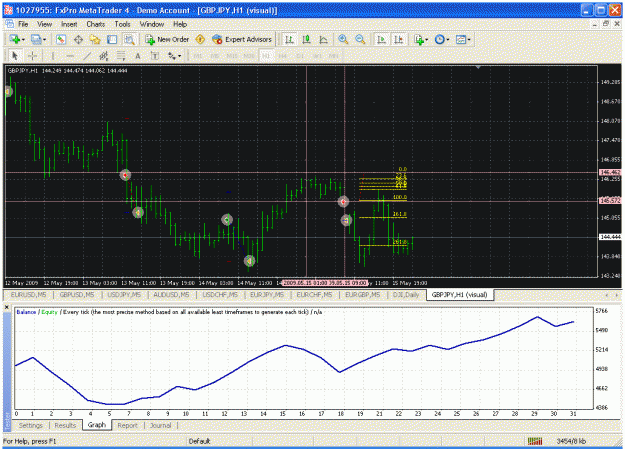Click the Templates toolbar icon
The height and width of the screenshot is (449, 625).
coord(461,39)
